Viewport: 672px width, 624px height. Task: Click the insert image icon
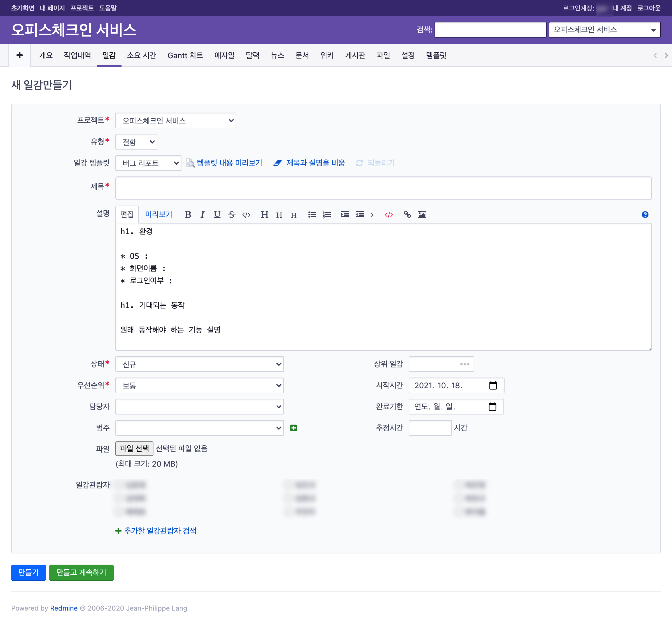pyautogui.click(x=422, y=215)
